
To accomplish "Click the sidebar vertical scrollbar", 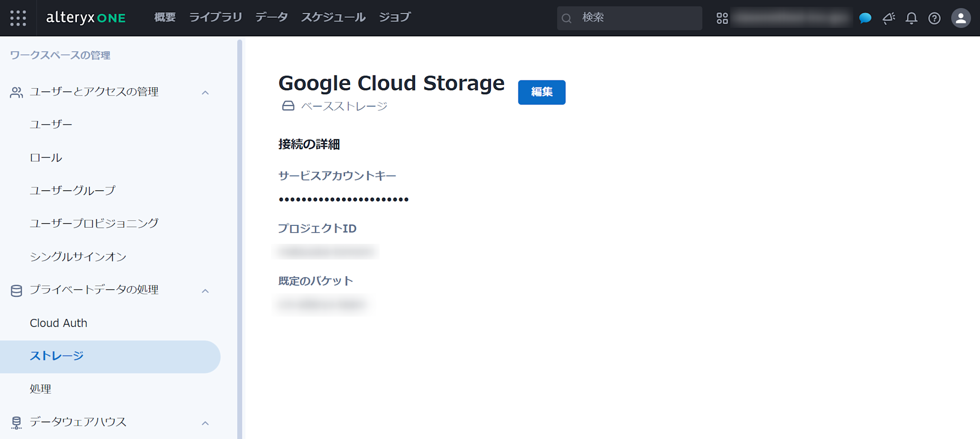I will point(240,235).
